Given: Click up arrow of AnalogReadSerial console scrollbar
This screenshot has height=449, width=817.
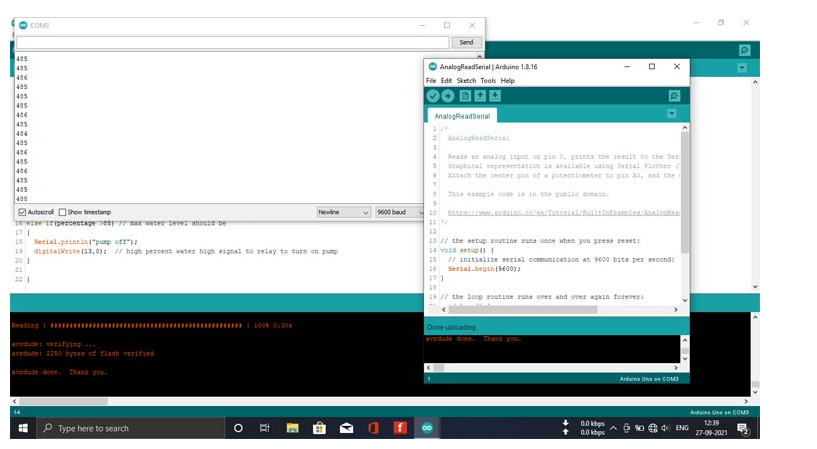Looking at the screenshot, I should 685,340.
